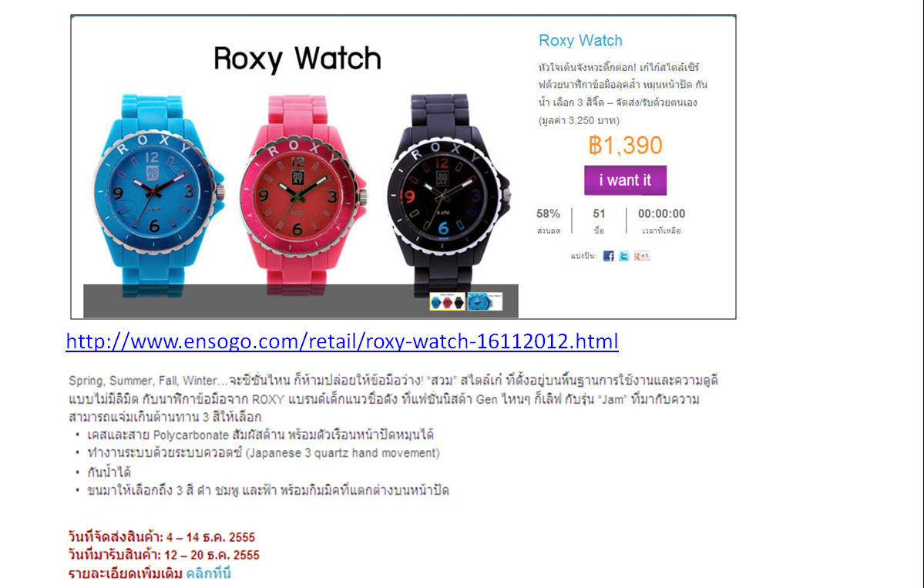Share the deal via Facebook icon

[608, 256]
